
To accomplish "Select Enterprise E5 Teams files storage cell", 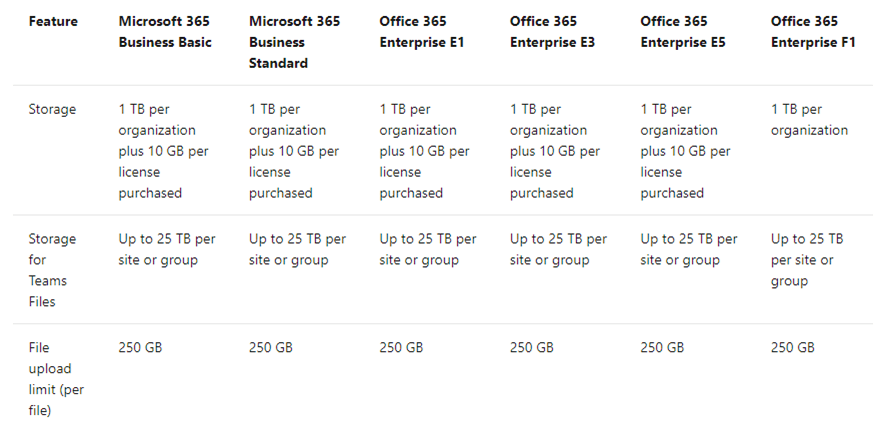I will (689, 249).
